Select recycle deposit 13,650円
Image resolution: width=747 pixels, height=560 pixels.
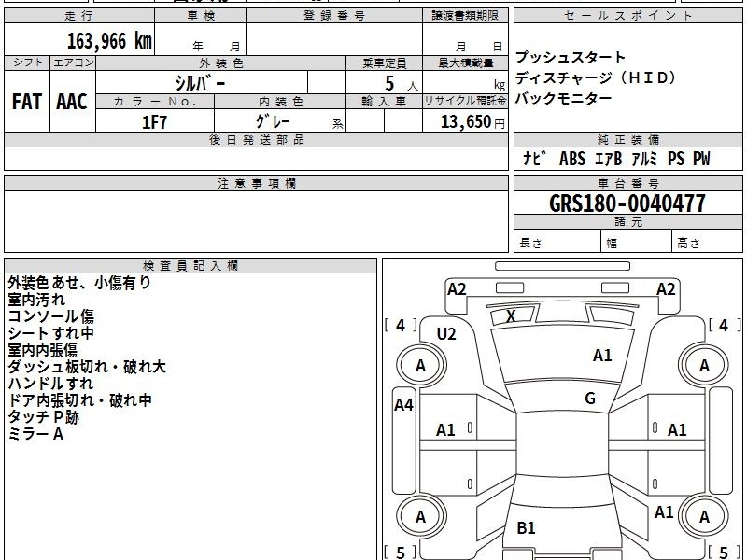click(x=472, y=122)
